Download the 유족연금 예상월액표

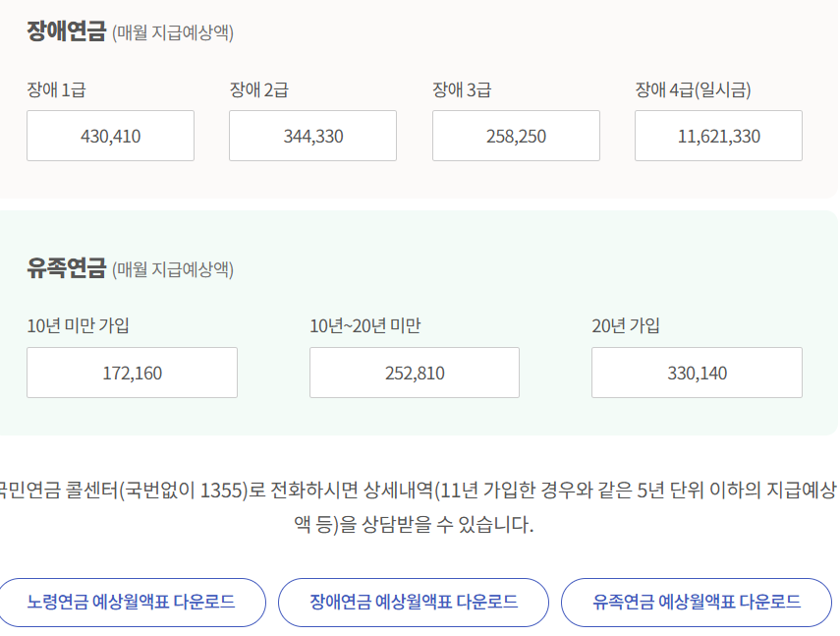[697, 603]
